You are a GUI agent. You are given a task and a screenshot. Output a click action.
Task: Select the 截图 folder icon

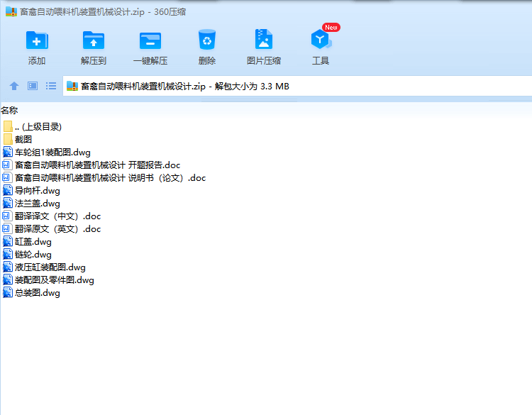(8, 139)
